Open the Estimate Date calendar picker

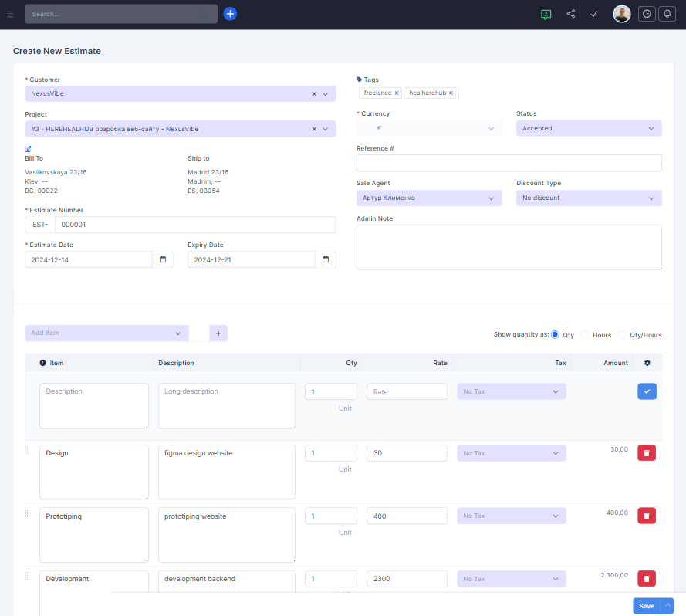click(163, 259)
